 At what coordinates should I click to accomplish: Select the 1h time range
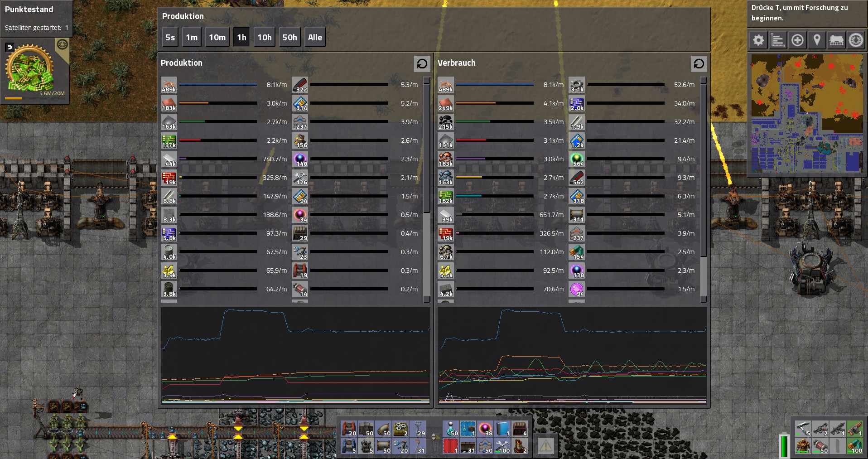click(241, 37)
